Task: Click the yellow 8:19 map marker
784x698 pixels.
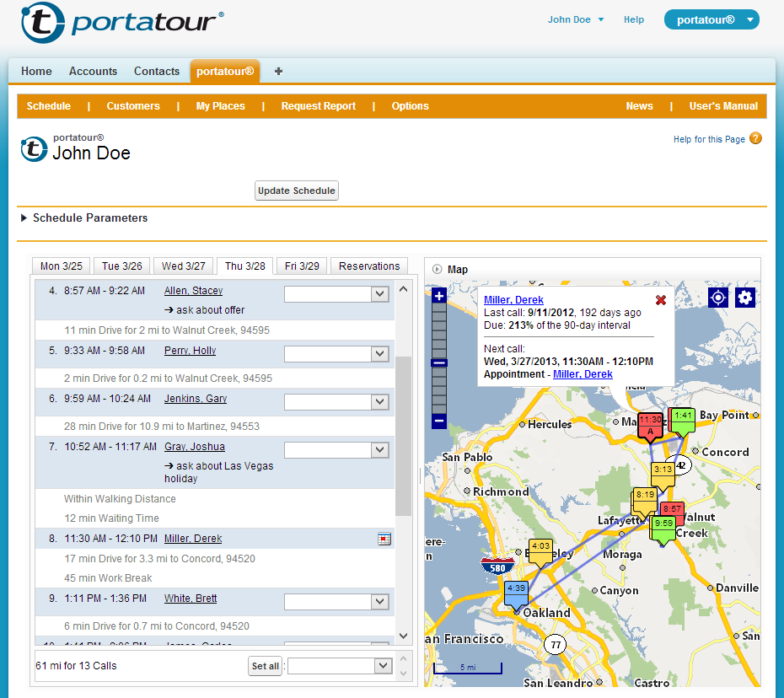Action: (x=645, y=502)
